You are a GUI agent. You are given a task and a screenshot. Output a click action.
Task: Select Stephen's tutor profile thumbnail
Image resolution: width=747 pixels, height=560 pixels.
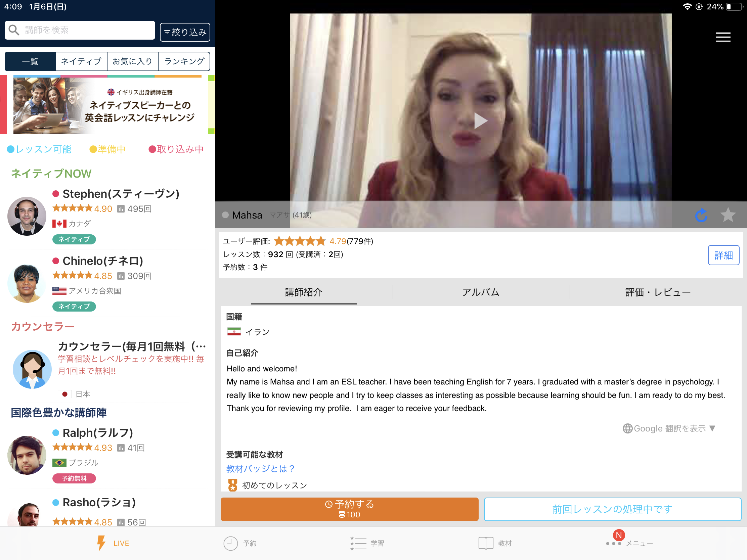(x=27, y=216)
